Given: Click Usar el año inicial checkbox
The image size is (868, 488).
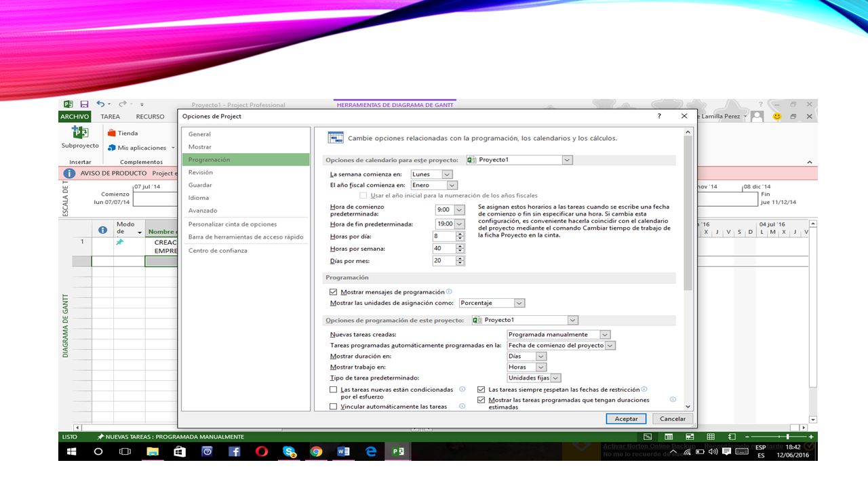Looking at the screenshot, I should tap(363, 195).
